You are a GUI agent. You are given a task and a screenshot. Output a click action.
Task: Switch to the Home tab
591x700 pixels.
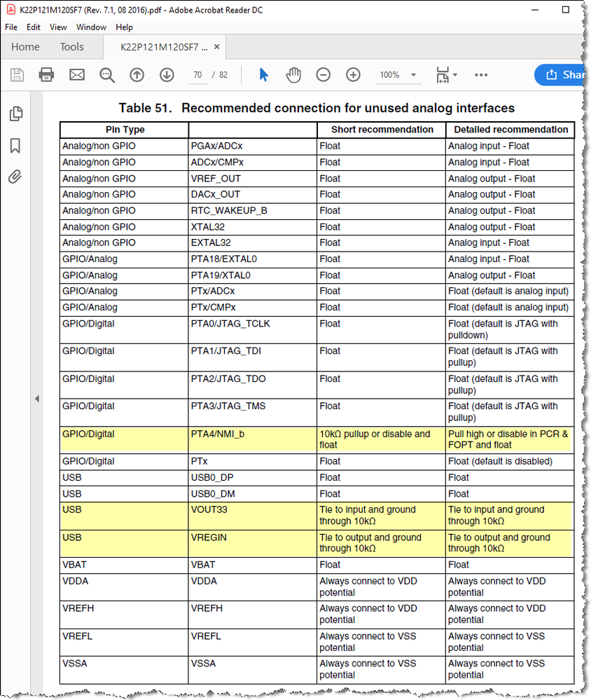coord(25,47)
